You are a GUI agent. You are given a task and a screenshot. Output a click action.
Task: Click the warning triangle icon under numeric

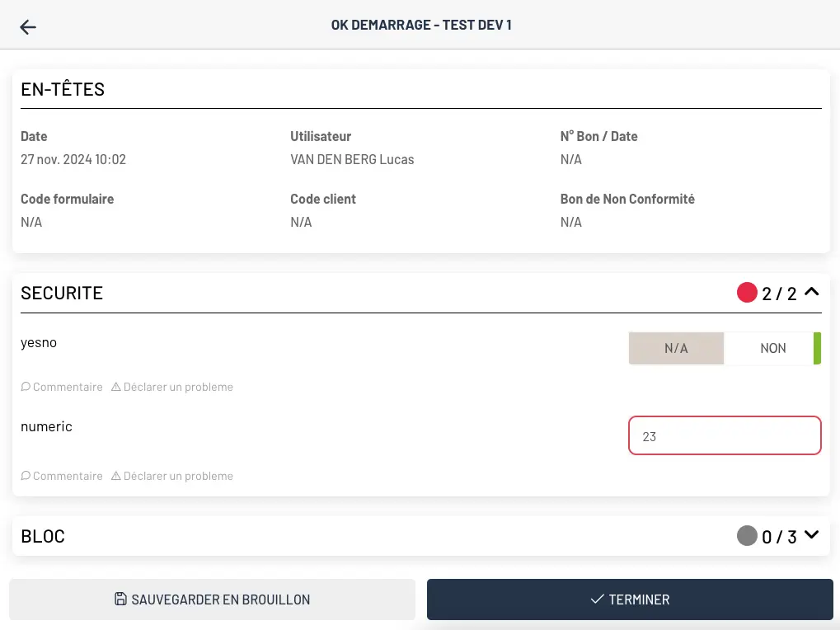coord(115,475)
